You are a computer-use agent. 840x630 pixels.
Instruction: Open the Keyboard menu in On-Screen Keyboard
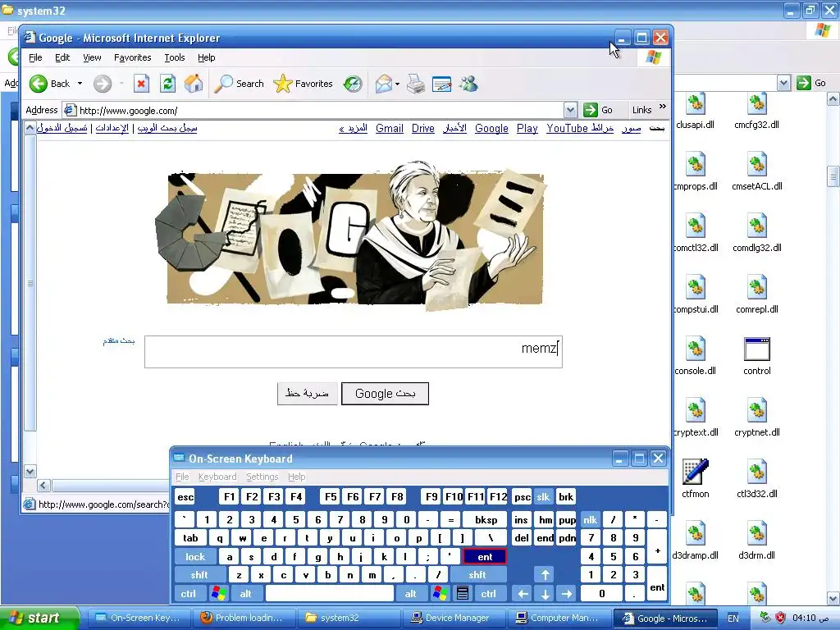tap(217, 477)
